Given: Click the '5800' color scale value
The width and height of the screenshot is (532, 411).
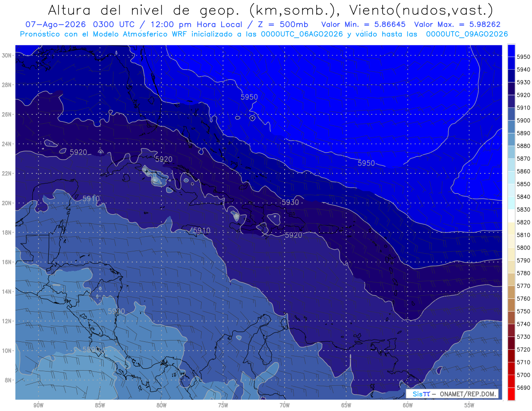Looking at the screenshot, I should [x=524, y=247].
